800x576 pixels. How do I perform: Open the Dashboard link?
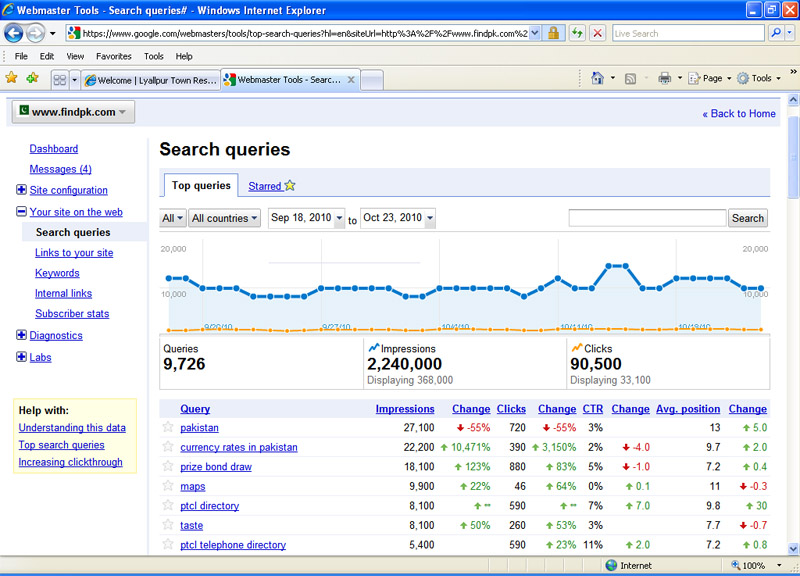(x=54, y=148)
